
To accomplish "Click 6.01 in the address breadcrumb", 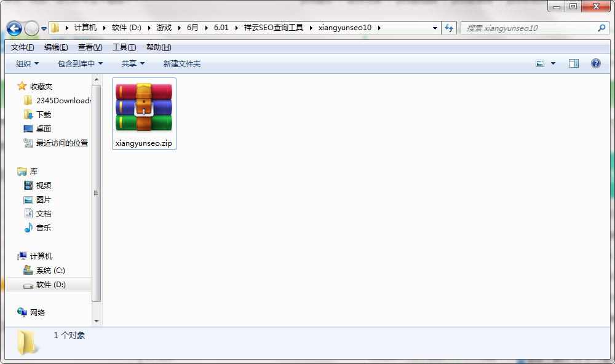I will (x=221, y=28).
